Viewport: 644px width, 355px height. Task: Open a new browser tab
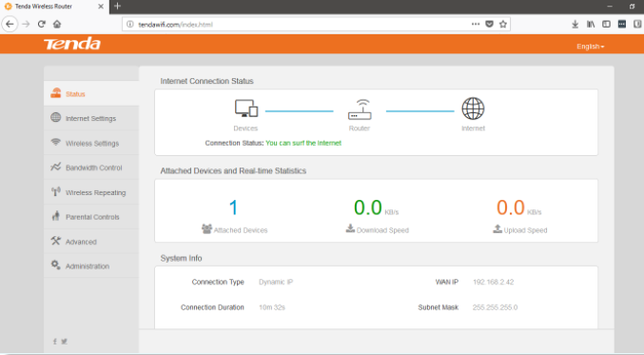(117, 6)
